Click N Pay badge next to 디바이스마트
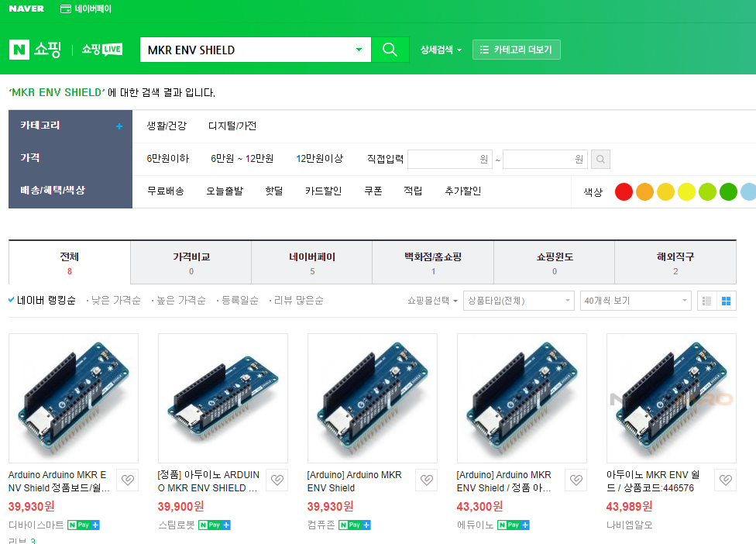Image resolution: width=756 pixels, height=544 pixels. [84, 525]
